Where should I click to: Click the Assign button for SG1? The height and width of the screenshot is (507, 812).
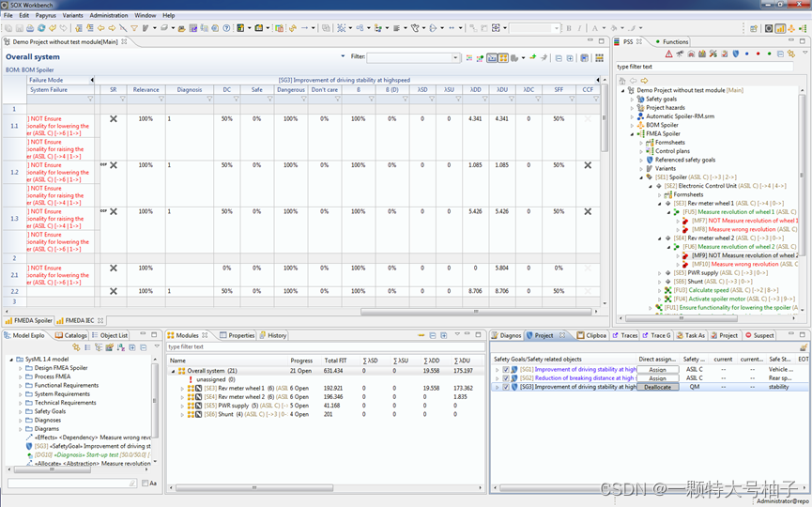point(658,370)
